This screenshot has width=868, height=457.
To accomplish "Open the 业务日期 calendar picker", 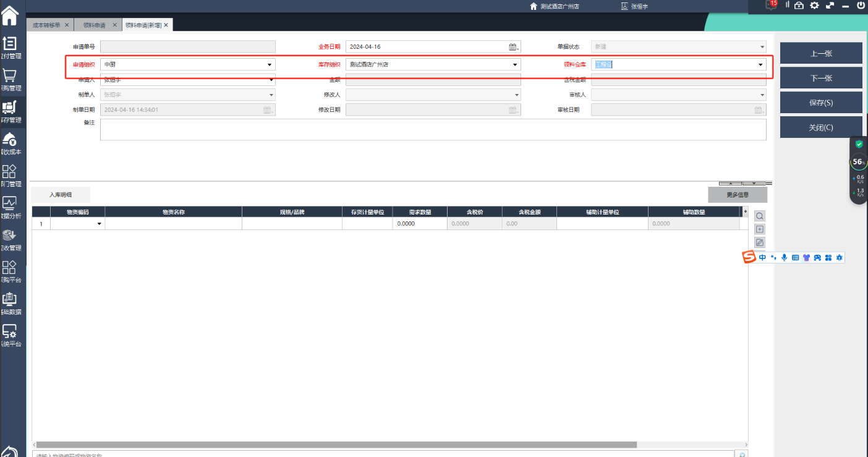I will [513, 47].
